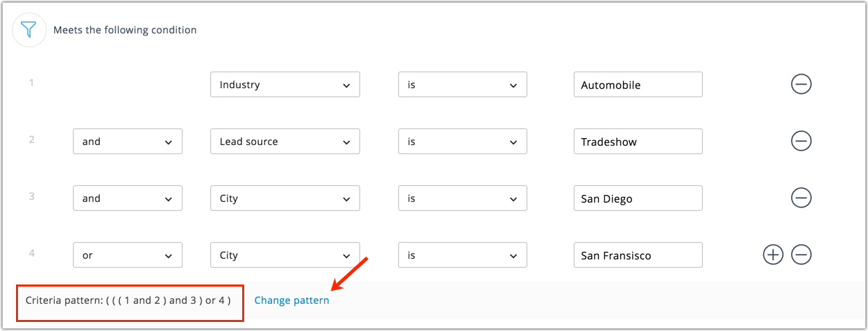The height and width of the screenshot is (331, 868).
Task: Click the Tradeshow value field
Action: [x=638, y=142]
